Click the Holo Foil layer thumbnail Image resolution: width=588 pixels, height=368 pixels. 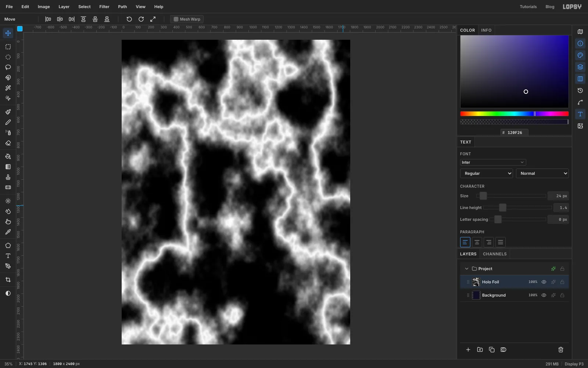click(x=476, y=282)
